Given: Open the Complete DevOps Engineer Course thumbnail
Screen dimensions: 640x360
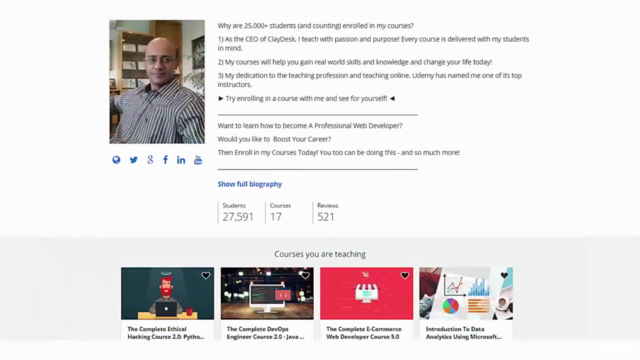Looking at the screenshot, I should (267, 293).
